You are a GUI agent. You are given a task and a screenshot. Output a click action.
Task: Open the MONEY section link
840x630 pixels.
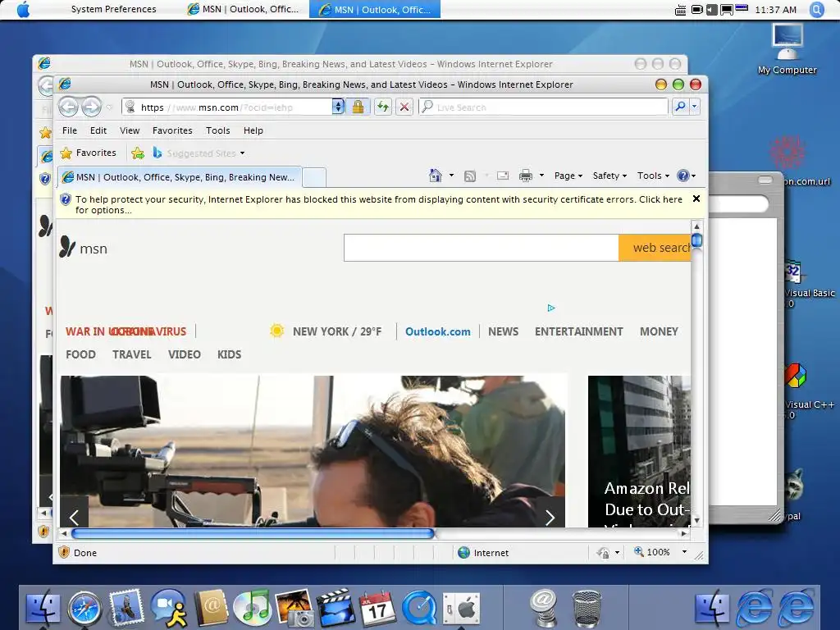pyautogui.click(x=659, y=331)
